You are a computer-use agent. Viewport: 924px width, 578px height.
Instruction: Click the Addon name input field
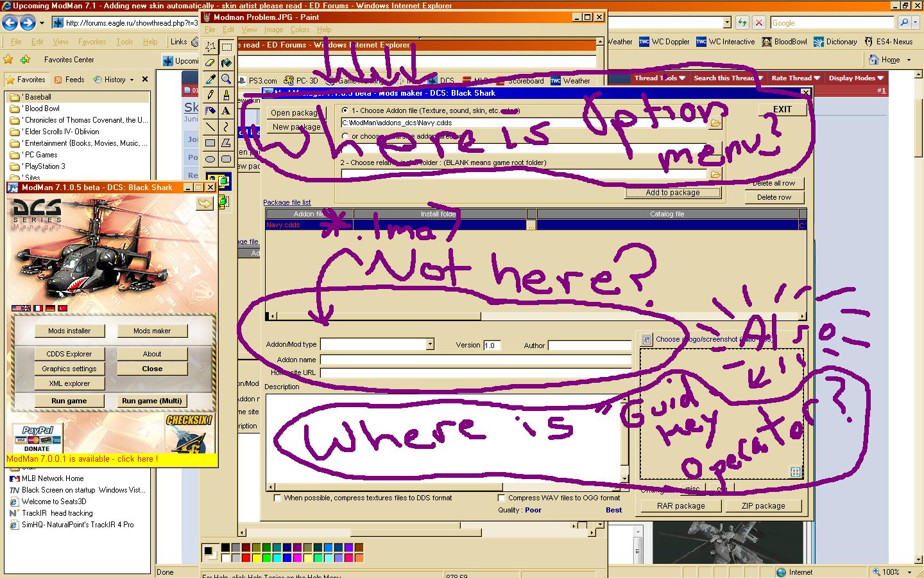[x=475, y=360]
